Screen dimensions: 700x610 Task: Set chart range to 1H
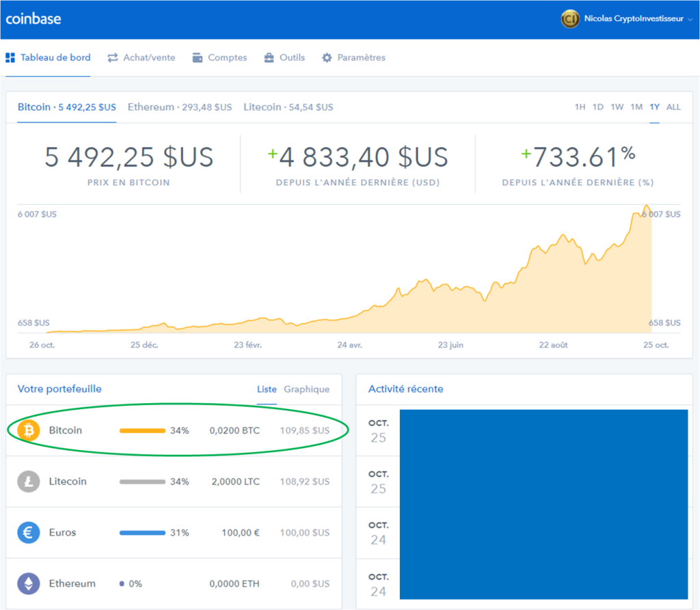click(x=580, y=107)
